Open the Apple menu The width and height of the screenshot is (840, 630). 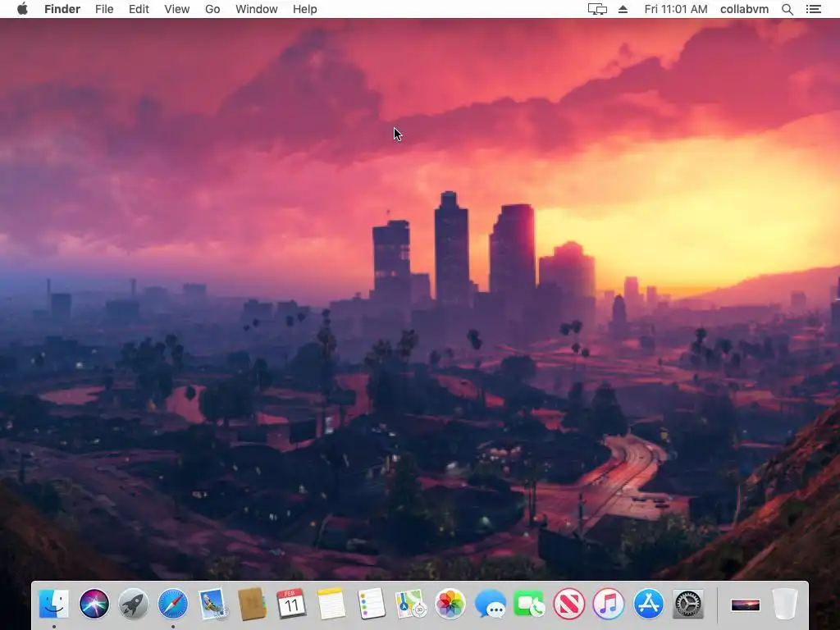22,9
